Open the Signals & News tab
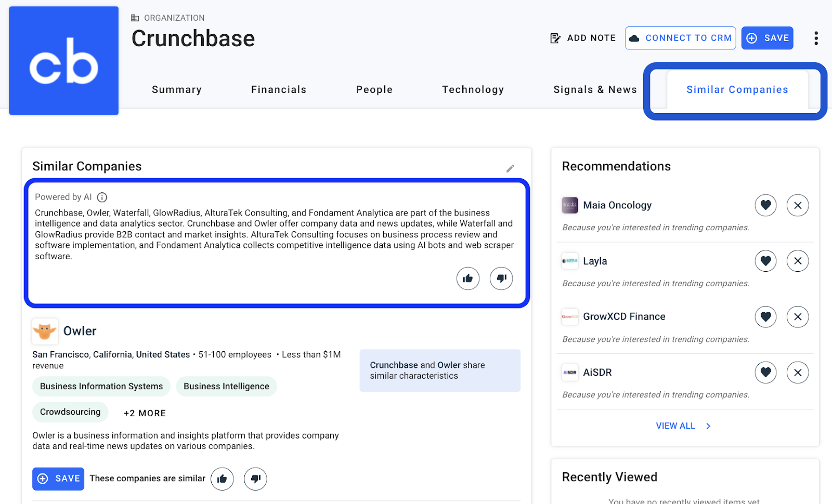Image resolution: width=832 pixels, height=504 pixels. click(595, 89)
